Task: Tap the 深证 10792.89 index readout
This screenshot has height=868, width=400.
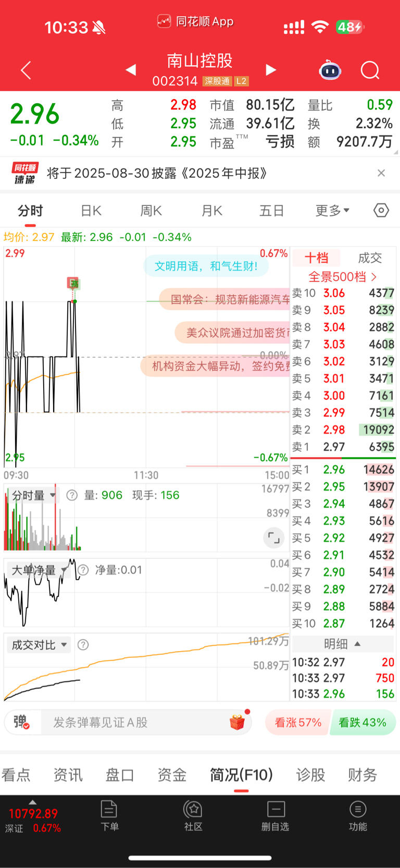Action: (x=33, y=821)
